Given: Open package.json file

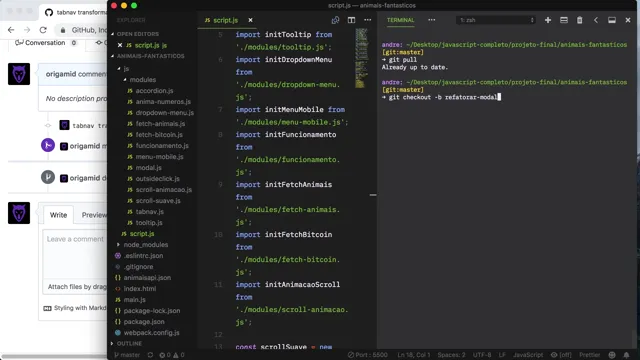Looking at the screenshot, I should point(144,322).
